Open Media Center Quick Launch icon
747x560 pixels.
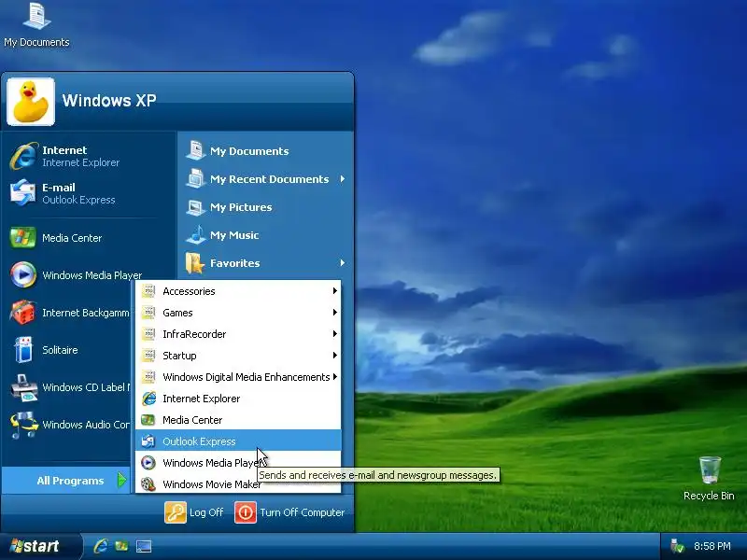pyautogui.click(x=121, y=546)
